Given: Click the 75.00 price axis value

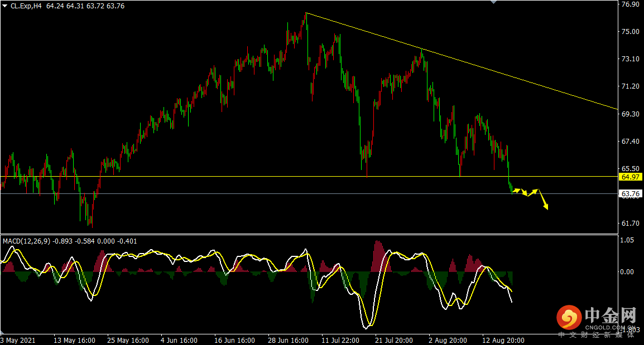Looking at the screenshot, I should [x=631, y=32].
